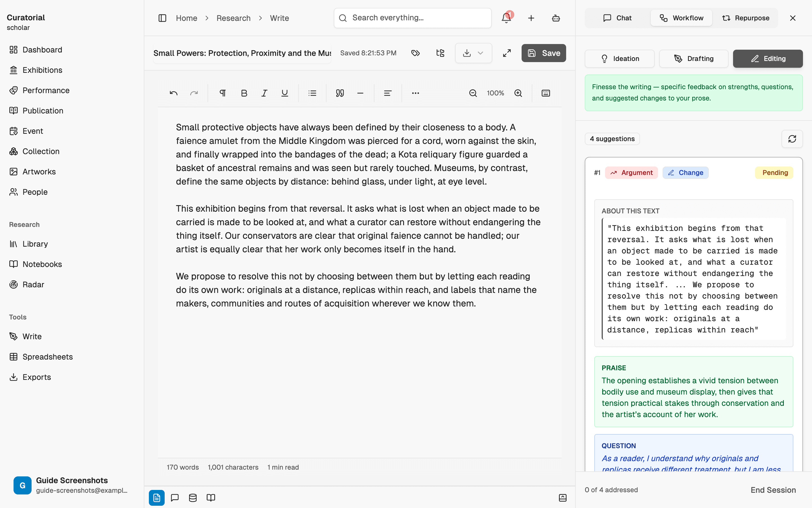Open the paragraph style tool
This screenshot has width=812, height=508.
[222, 93]
